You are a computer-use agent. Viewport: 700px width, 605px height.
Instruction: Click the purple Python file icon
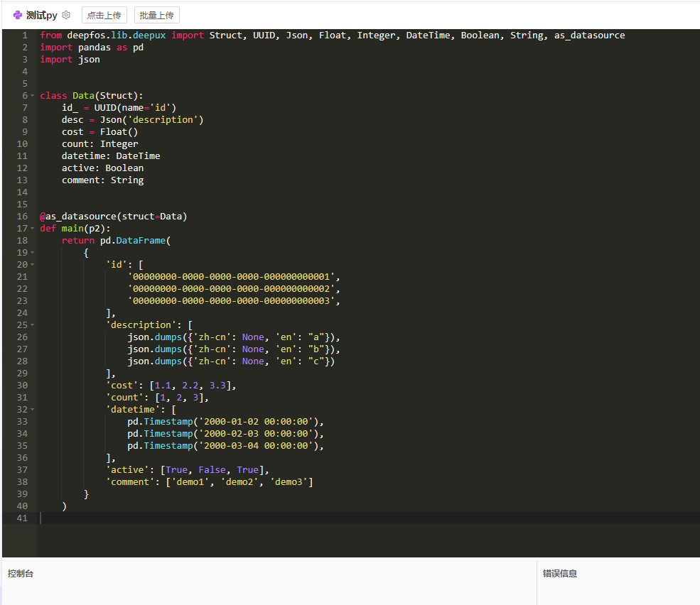(x=18, y=15)
